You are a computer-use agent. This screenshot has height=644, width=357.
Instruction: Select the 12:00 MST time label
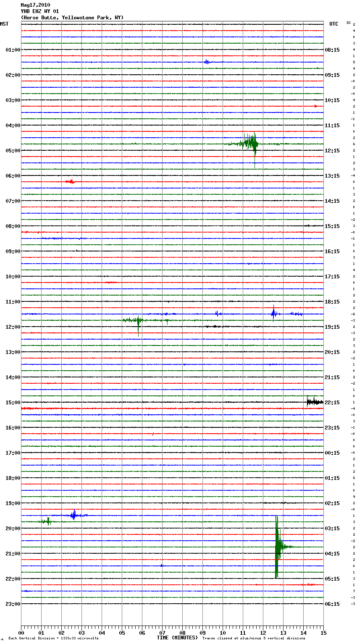point(13,327)
